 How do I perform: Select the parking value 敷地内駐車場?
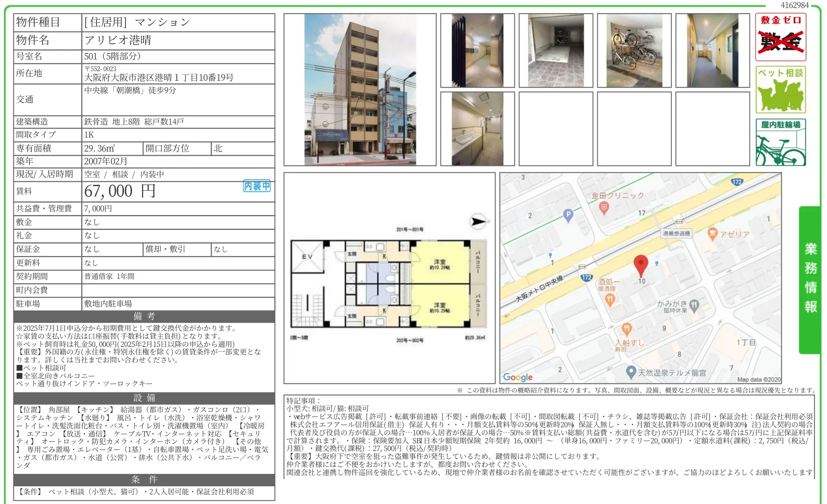(108, 304)
